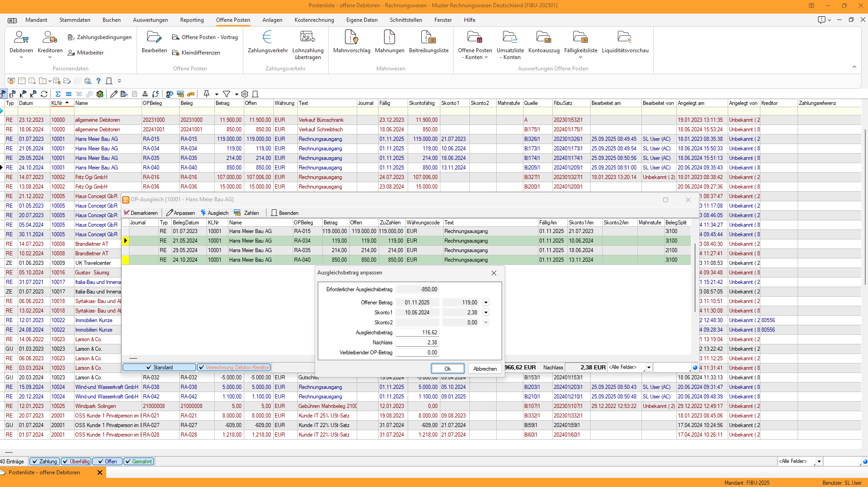The image size is (868, 487).
Task: Open the Auswertungen menu
Action: tap(150, 20)
